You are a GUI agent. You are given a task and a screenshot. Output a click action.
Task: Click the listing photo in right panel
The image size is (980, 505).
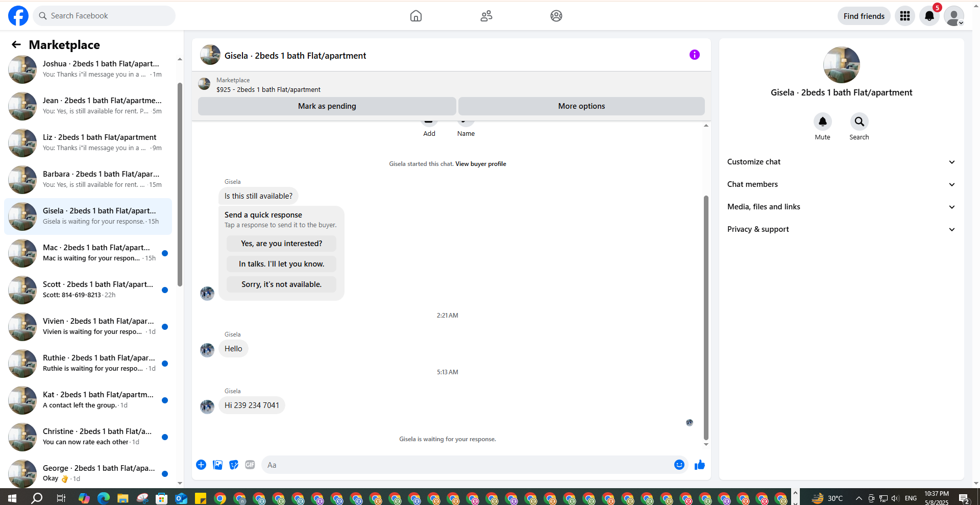point(842,65)
